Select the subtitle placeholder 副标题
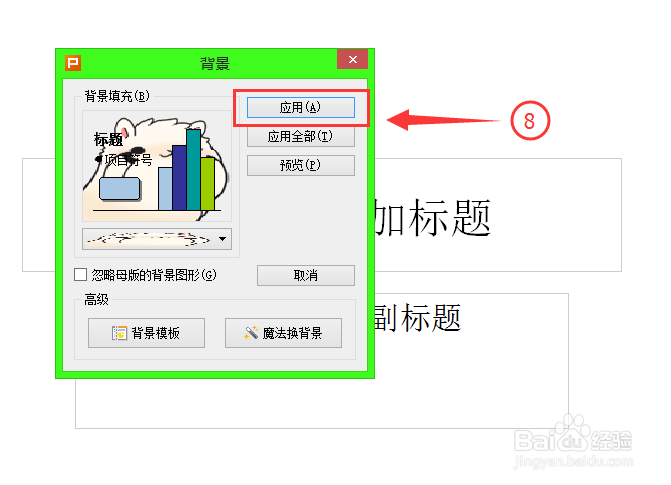The height and width of the screenshot is (485, 671). (x=417, y=318)
